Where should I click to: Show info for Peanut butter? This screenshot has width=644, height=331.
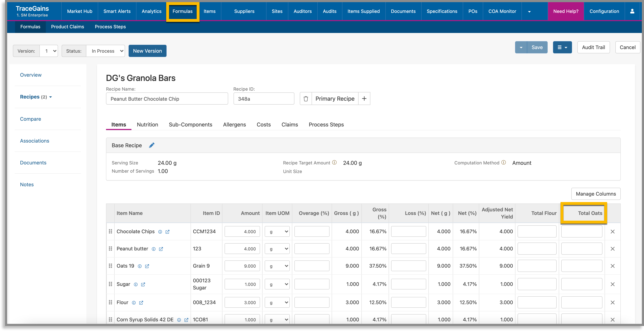pos(153,249)
